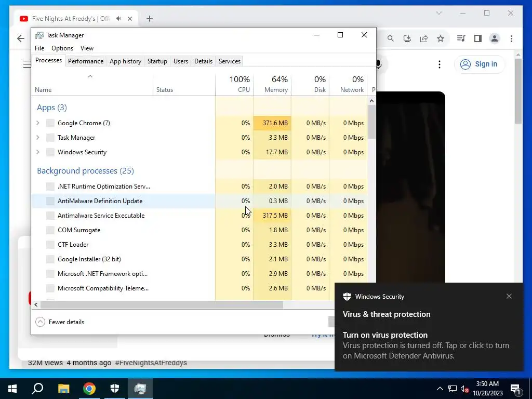The image size is (532, 399).
Task: Open the Chrome tab search chevron
Action: [x=438, y=13]
